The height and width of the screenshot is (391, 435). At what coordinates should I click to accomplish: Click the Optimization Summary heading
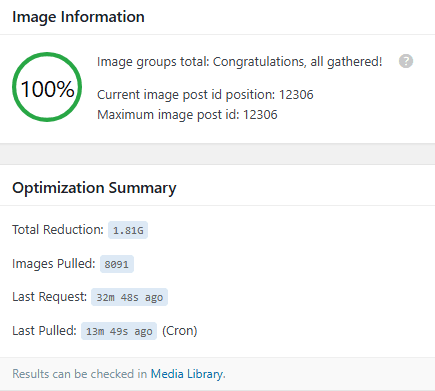pos(94,188)
